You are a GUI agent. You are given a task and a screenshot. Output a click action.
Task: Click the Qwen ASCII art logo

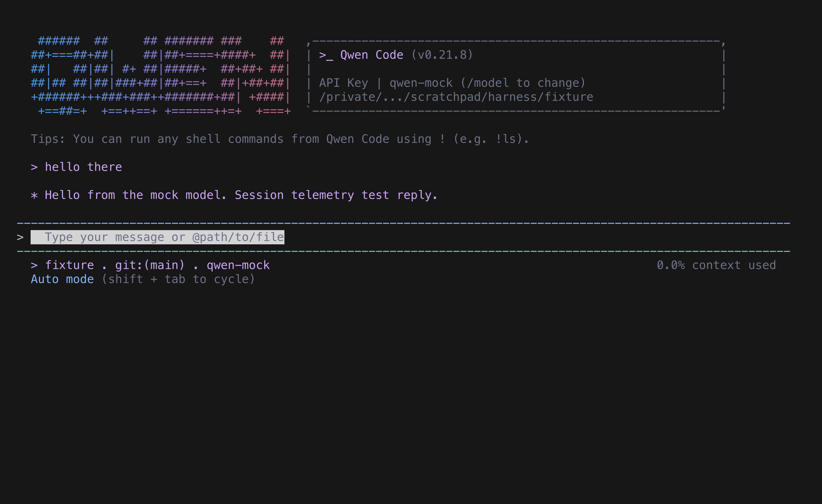161,76
